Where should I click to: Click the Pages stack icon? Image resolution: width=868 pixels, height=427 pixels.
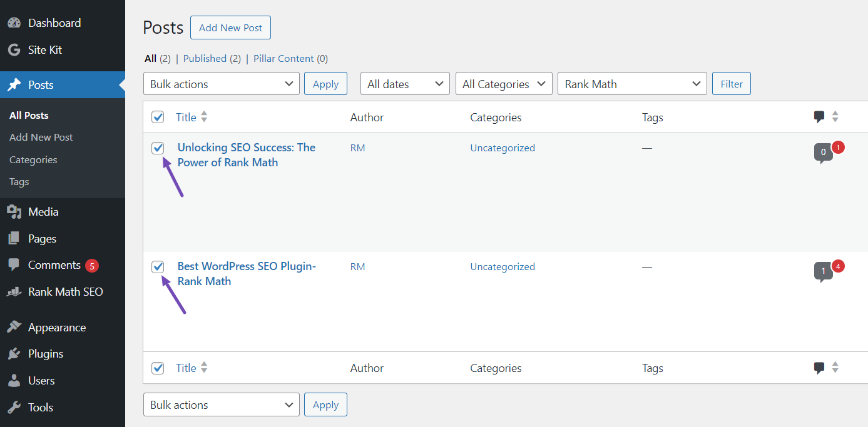tap(14, 239)
